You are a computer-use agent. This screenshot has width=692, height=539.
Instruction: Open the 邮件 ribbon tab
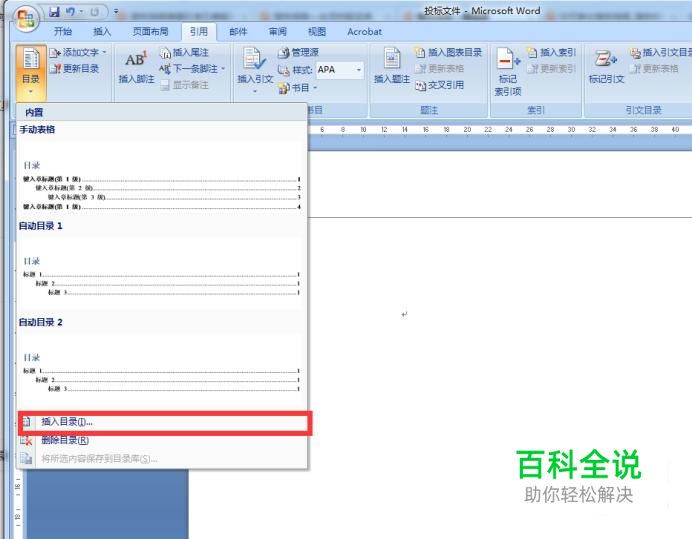point(238,31)
